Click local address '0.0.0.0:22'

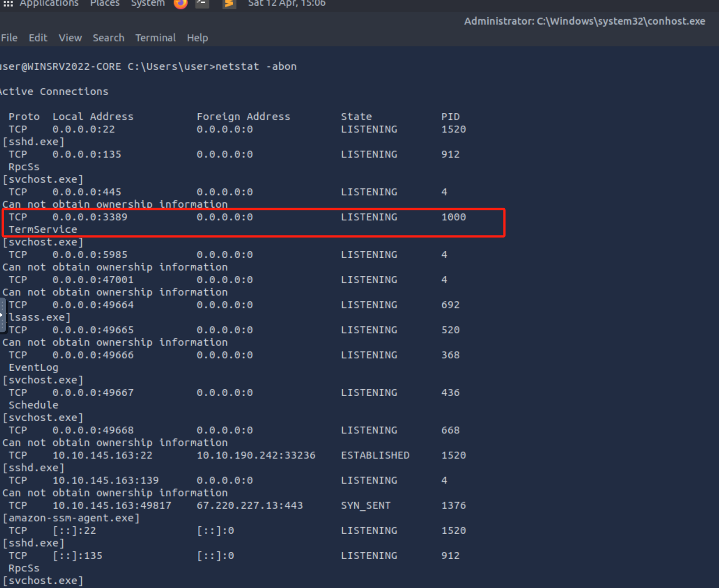click(84, 129)
